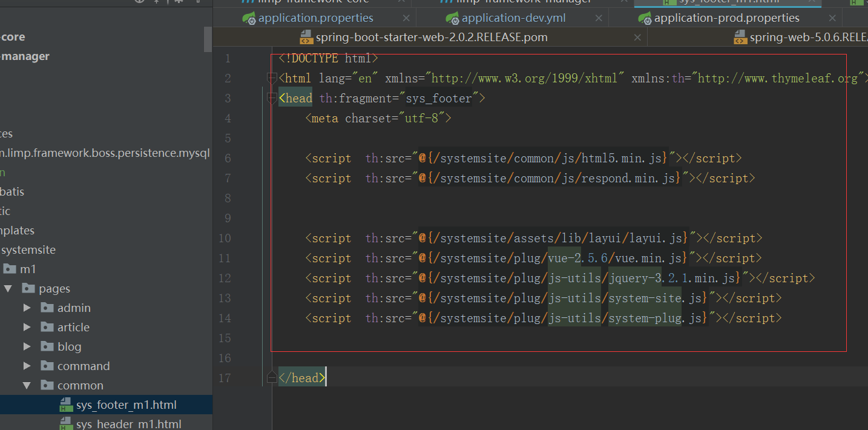Click the command folder icon
Viewport: 868px width, 430px height.
coord(47,366)
